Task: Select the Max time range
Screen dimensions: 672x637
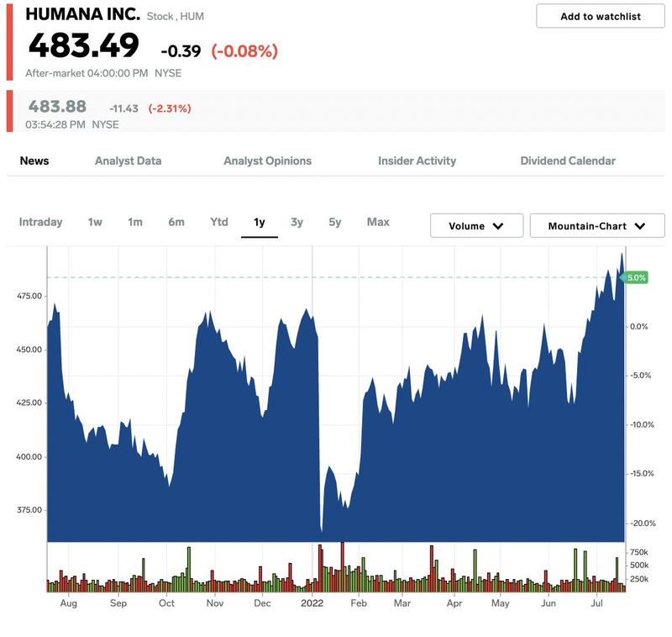Action: [x=378, y=222]
